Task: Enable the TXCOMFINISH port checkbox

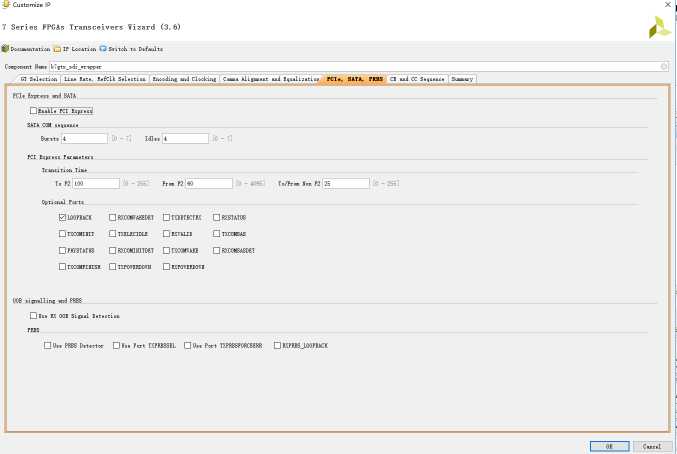Action: pyautogui.click(x=62, y=267)
